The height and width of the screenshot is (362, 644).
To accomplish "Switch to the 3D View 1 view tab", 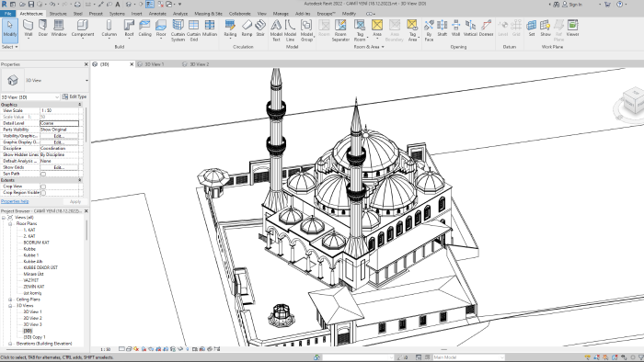I will [x=155, y=64].
